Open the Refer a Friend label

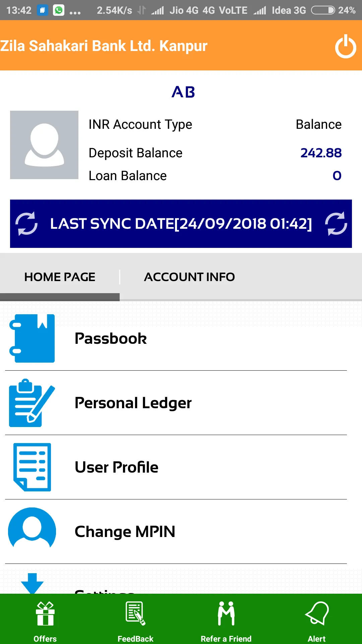click(x=226, y=639)
